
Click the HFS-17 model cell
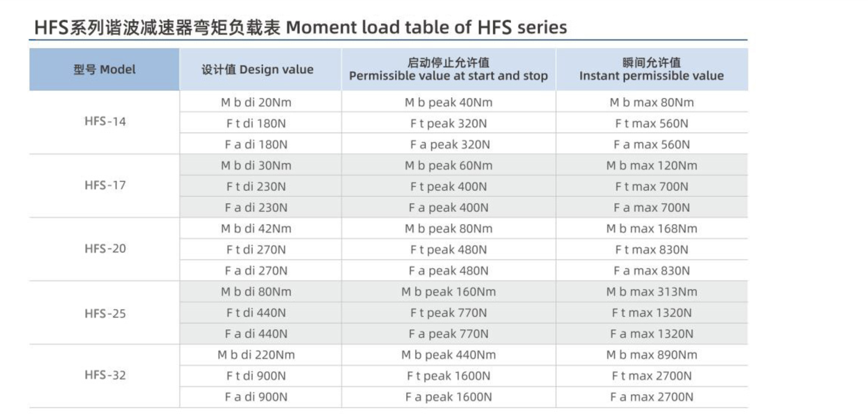105,185
